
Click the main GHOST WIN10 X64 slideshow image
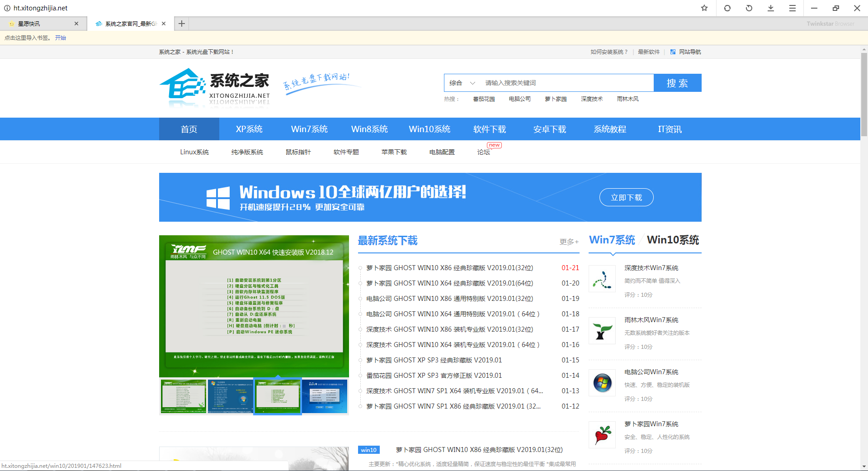pos(254,306)
